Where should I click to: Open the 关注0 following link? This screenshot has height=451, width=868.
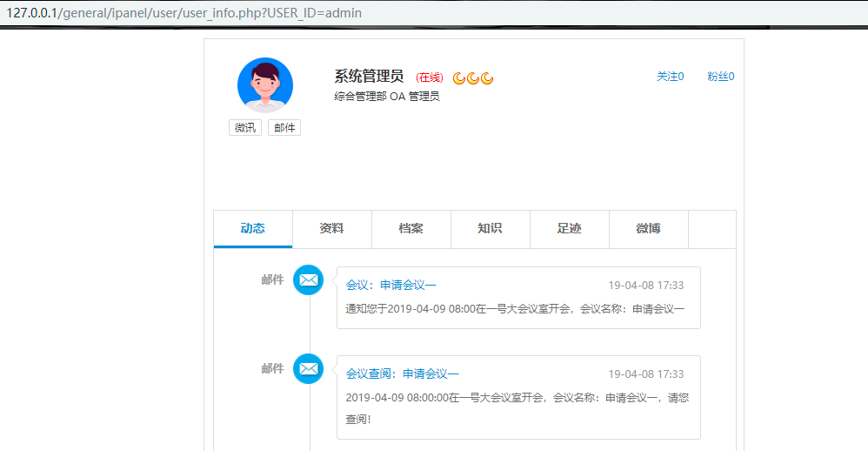(x=670, y=77)
